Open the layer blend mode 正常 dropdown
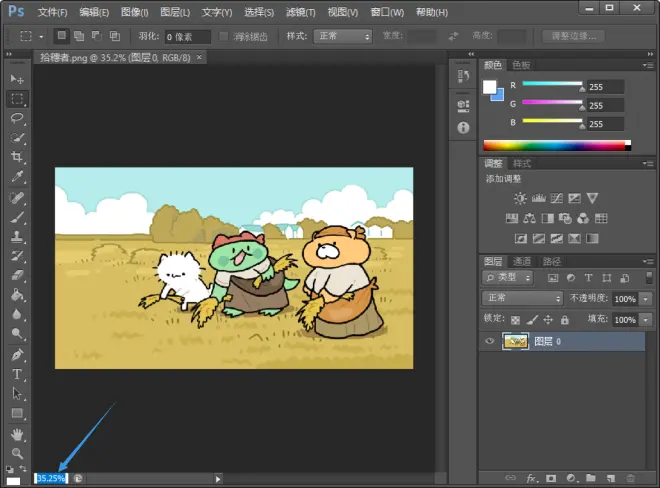660x488 pixels. [x=522, y=298]
